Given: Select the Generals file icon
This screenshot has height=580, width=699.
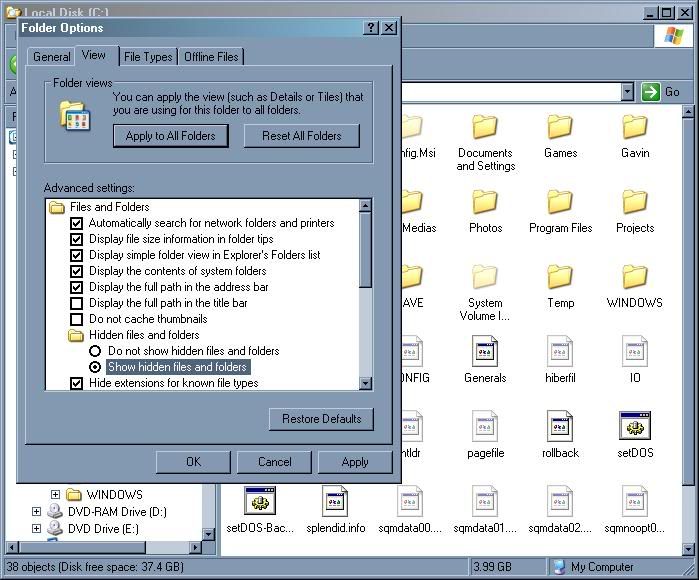Looking at the screenshot, I should [x=485, y=351].
